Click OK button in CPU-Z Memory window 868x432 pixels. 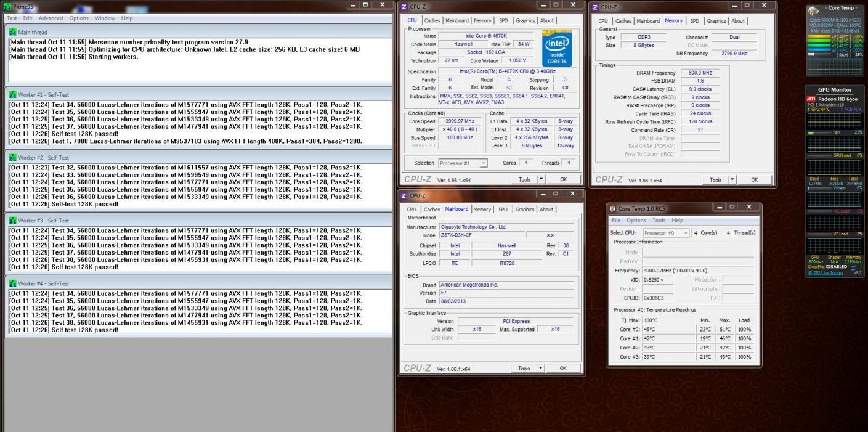pyautogui.click(x=755, y=180)
